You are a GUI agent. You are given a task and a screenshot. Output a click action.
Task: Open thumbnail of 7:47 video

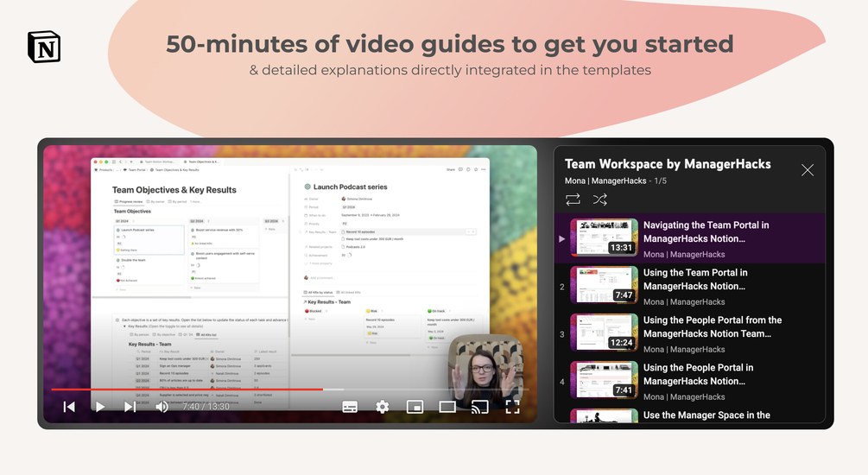point(604,285)
